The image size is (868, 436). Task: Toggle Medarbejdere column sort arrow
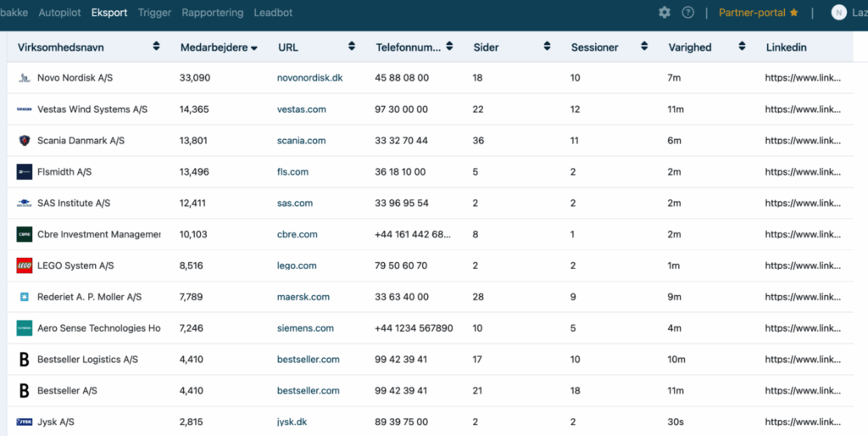coord(253,48)
